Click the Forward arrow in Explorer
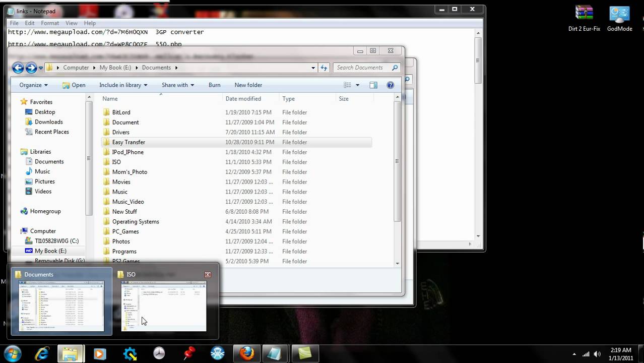The width and height of the screenshot is (644, 363). click(x=31, y=68)
